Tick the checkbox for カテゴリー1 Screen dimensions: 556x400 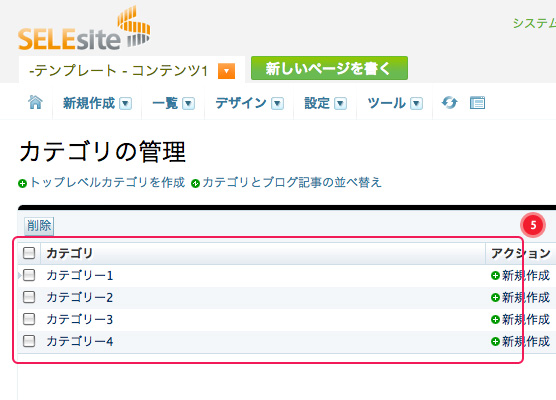pyautogui.click(x=29, y=275)
